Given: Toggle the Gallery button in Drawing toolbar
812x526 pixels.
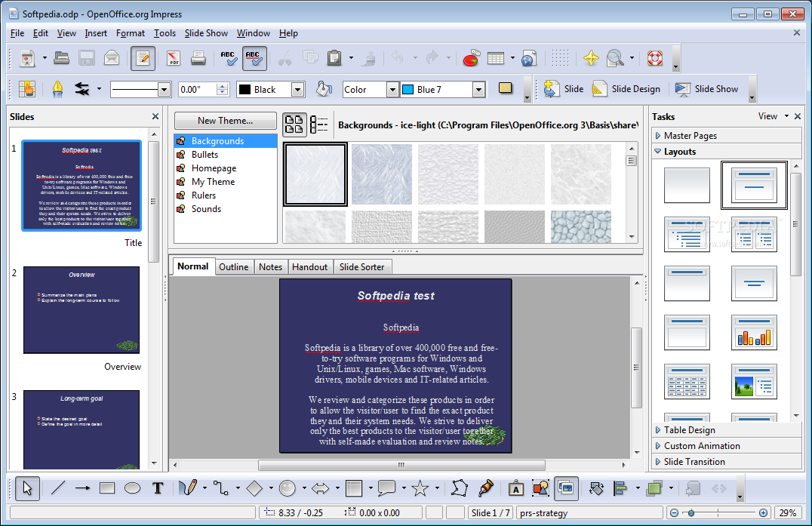Looking at the screenshot, I should pos(566,488).
